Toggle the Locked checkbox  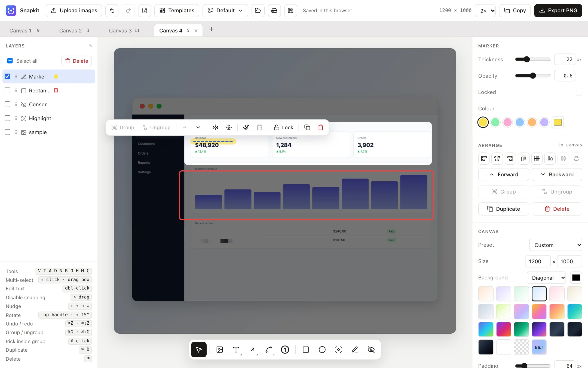coord(579,92)
